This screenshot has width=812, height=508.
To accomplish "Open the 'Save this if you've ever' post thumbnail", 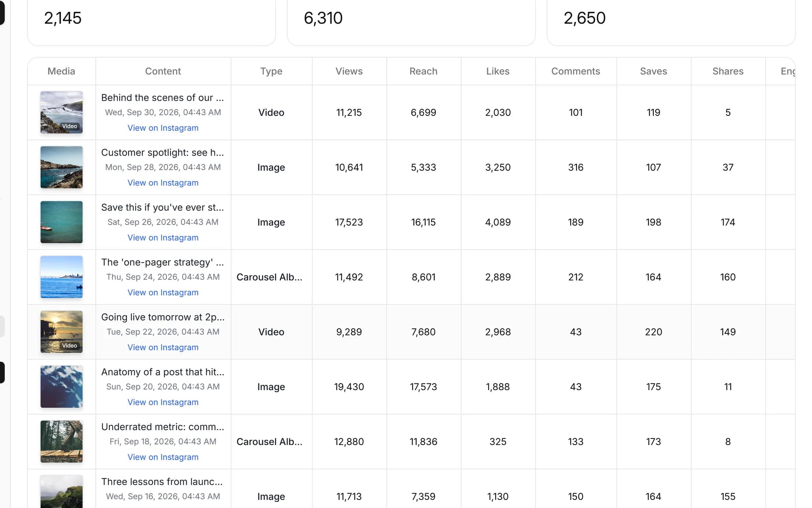I will pyautogui.click(x=61, y=222).
